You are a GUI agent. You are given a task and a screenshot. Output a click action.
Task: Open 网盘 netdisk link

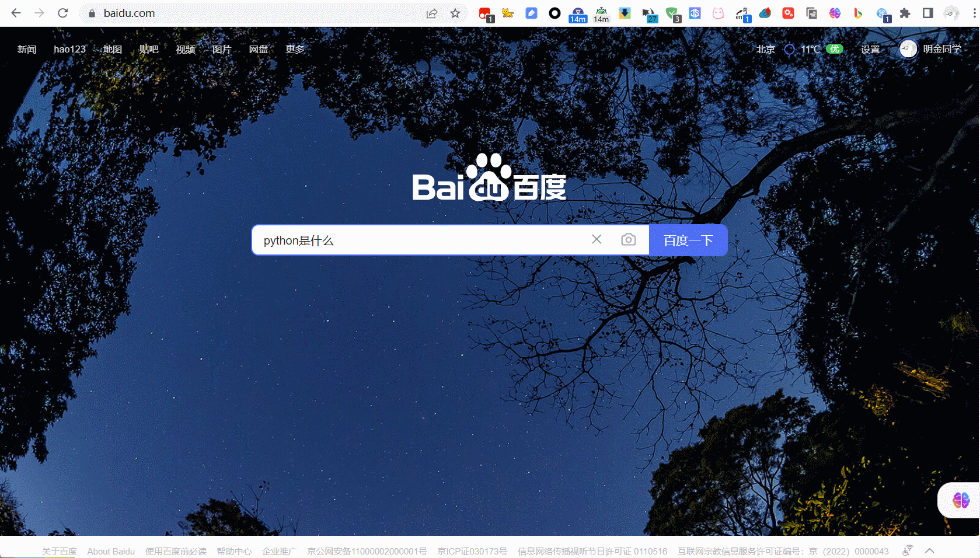[259, 49]
